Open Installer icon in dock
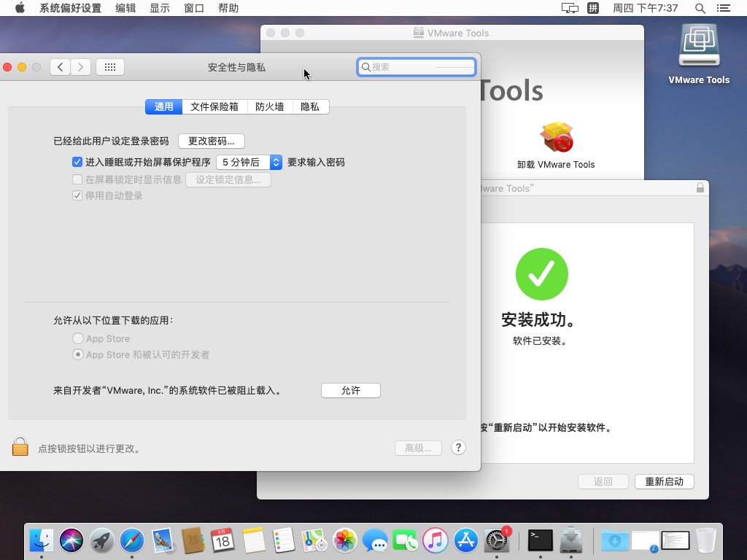Viewport: 747px width, 560px height. 570,540
